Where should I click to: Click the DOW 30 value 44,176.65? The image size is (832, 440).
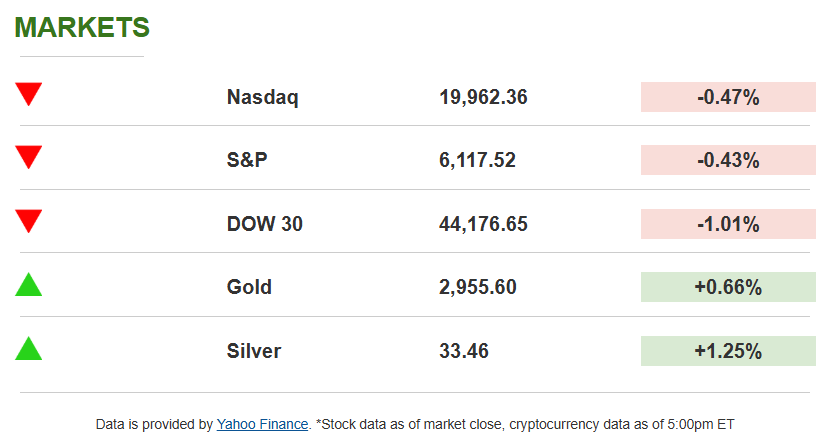point(483,224)
